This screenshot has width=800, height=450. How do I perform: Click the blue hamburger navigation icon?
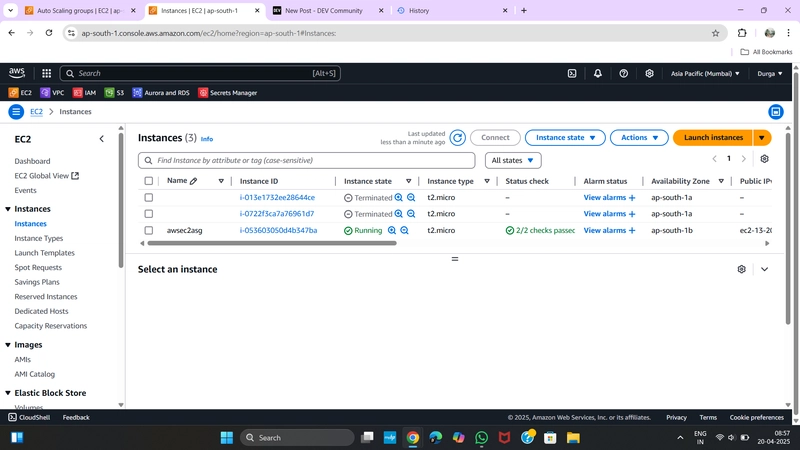point(16,112)
